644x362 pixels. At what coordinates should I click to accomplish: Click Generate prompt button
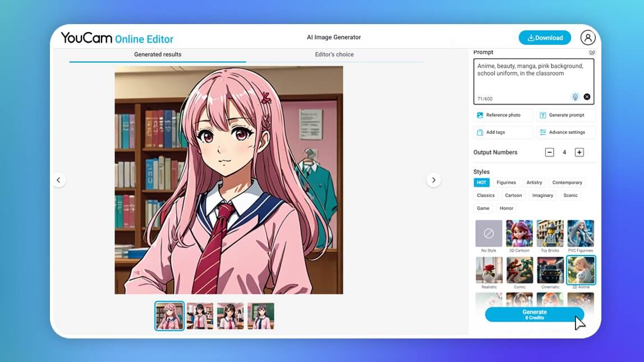565,115
